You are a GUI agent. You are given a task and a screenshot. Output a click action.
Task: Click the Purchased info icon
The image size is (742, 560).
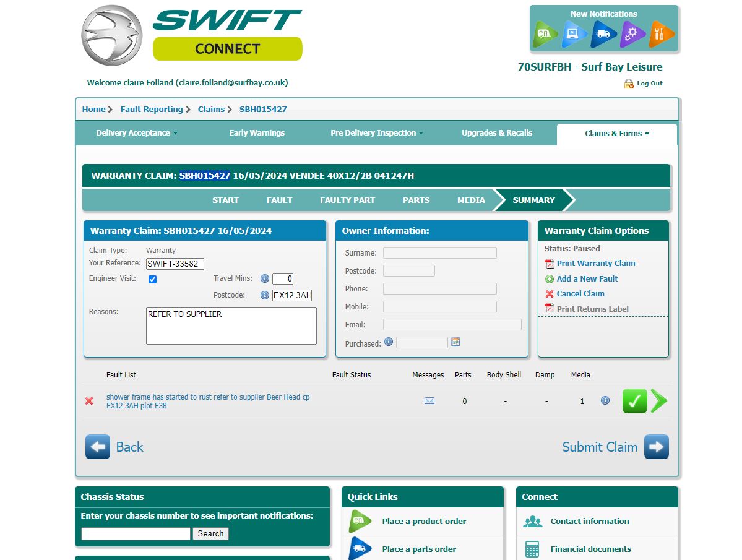pyautogui.click(x=389, y=342)
